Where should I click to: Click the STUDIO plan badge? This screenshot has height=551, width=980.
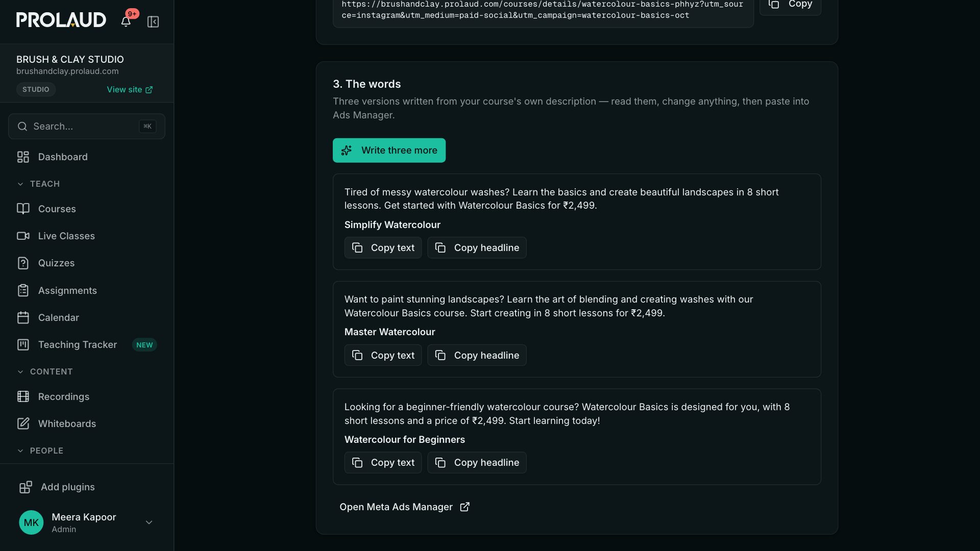[36, 89]
